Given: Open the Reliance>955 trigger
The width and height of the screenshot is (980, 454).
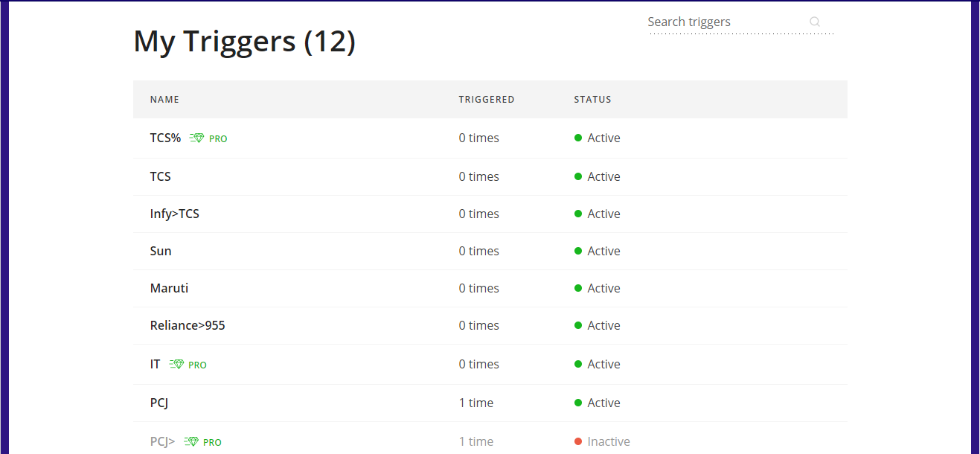Looking at the screenshot, I should [188, 325].
